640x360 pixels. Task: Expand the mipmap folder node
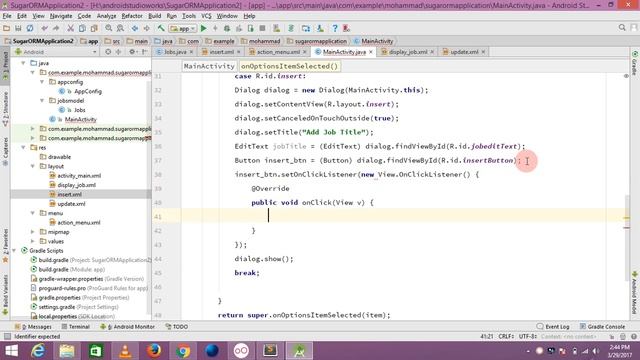[x=33, y=232]
